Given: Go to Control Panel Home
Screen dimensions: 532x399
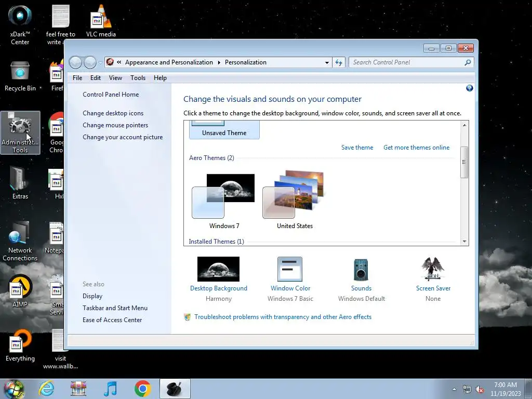Looking at the screenshot, I should [x=111, y=95].
